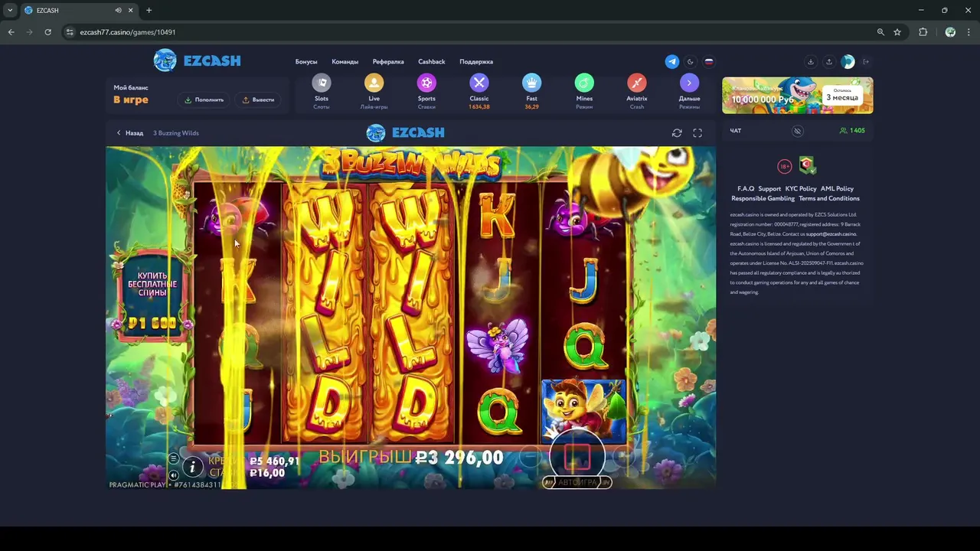Open the Live games category
Image resolution: width=980 pixels, height=551 pixels.
(374, 91)
